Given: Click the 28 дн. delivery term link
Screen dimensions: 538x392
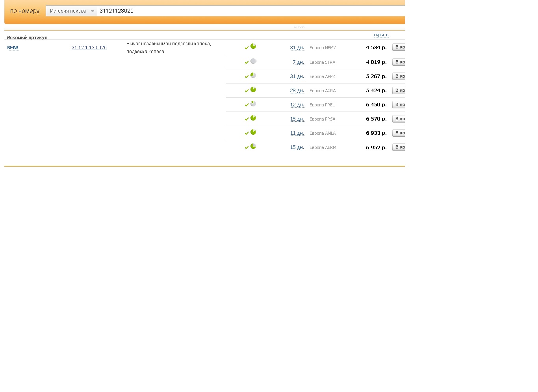Looking at the screenshot, I should click(x=297, y=91).
